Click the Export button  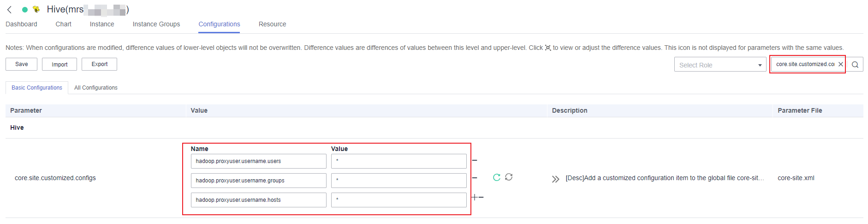(x=99, y=64)
